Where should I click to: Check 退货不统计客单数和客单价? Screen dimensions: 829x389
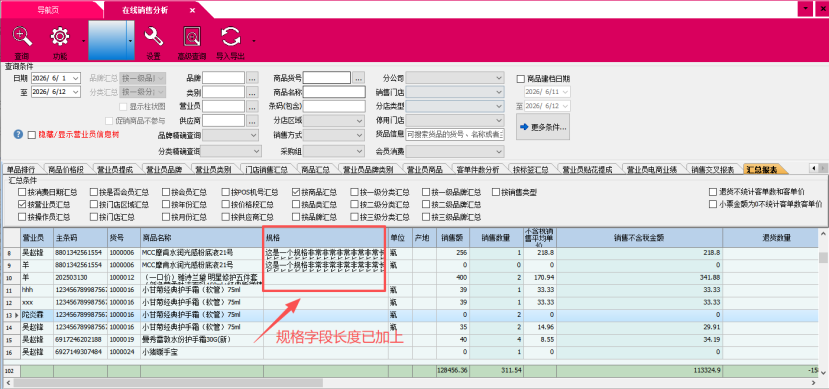click(713, 192)
